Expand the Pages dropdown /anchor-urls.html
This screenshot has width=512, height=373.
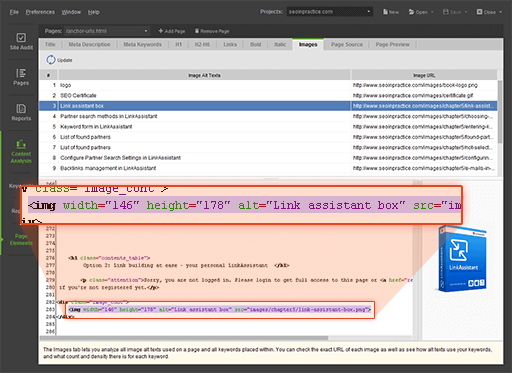pos(107,31)
